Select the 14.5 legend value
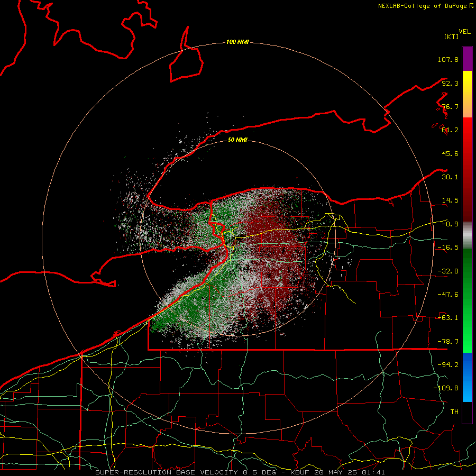This screenshot has height=476, width=476. 450,200
